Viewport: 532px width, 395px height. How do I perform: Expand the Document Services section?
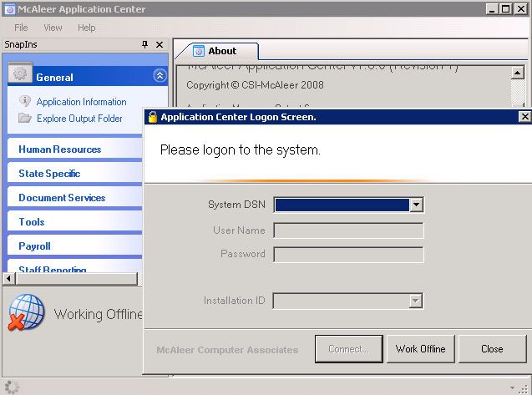click(74, 197)
